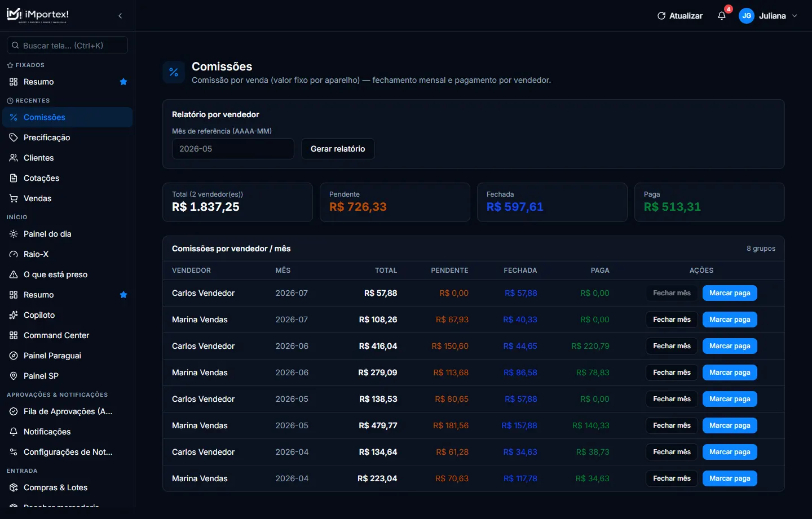Click the Fila de Aprovações check icon
812x519 pixels.
(x=14, y=411)
